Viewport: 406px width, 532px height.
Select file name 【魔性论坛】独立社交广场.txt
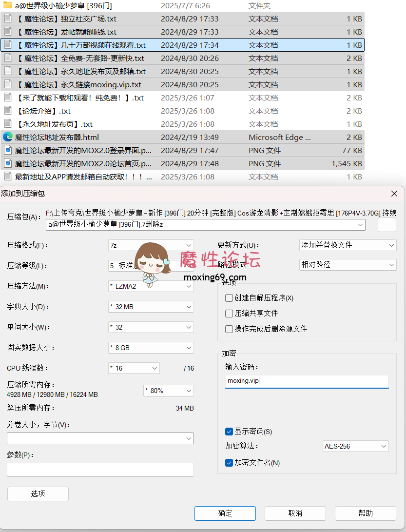tap(66, 19)
